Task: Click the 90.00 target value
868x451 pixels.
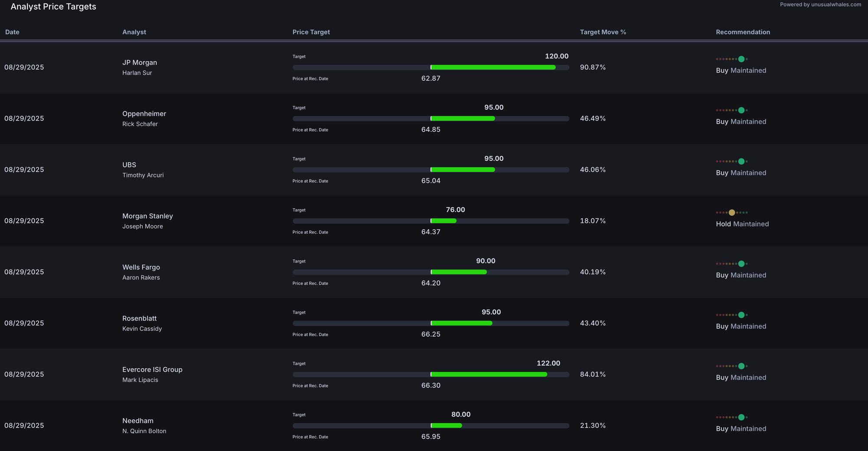Action: point(486,261)
